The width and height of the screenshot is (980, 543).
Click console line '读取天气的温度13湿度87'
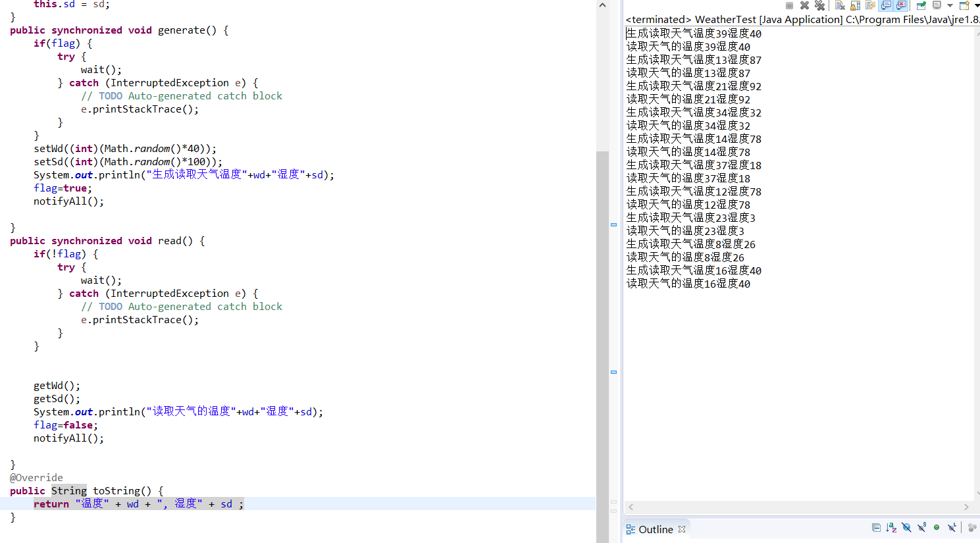pos(688,73)
